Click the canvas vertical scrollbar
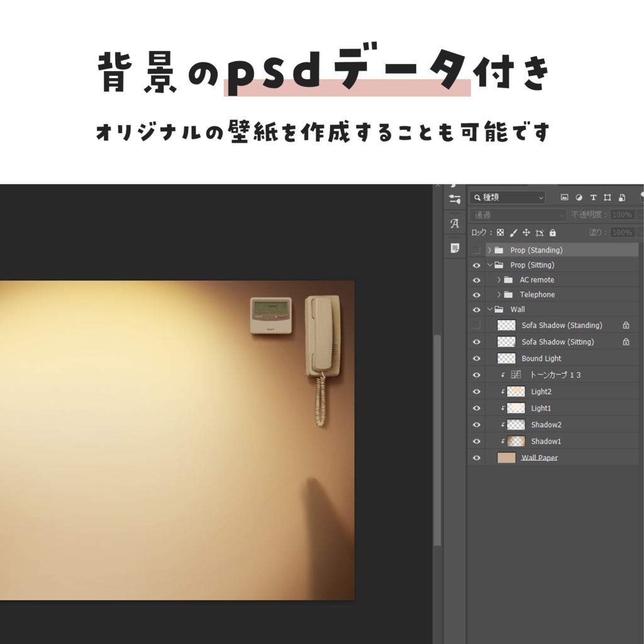The width and height of the screenshot is (644, 644). coord(437,440)
